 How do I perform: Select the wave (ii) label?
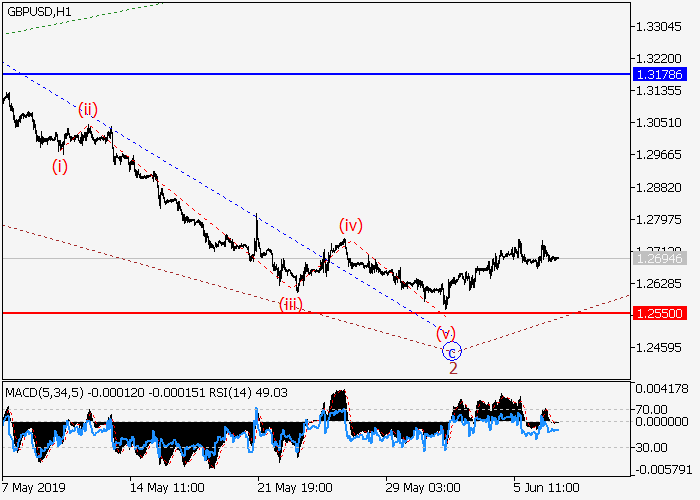coord(89,109)
